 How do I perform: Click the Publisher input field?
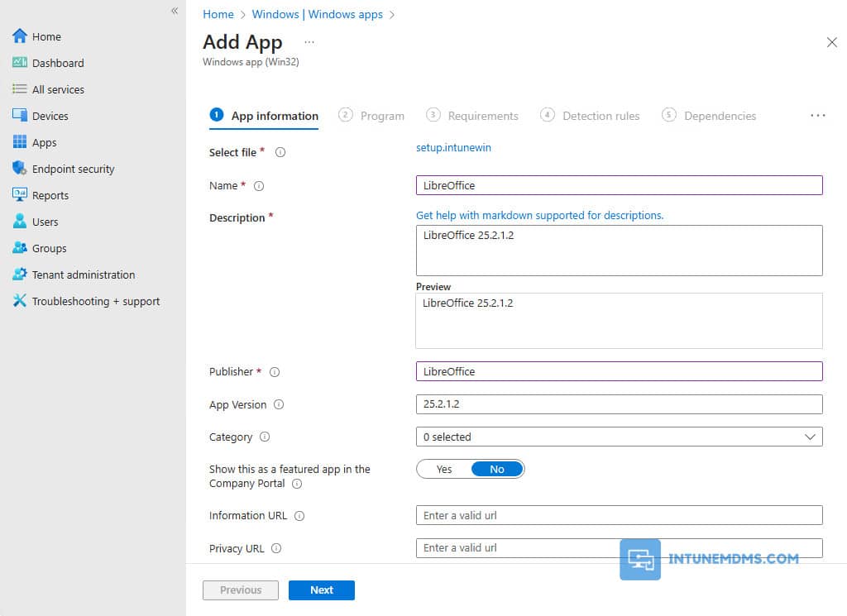click(x=619, y=371)
